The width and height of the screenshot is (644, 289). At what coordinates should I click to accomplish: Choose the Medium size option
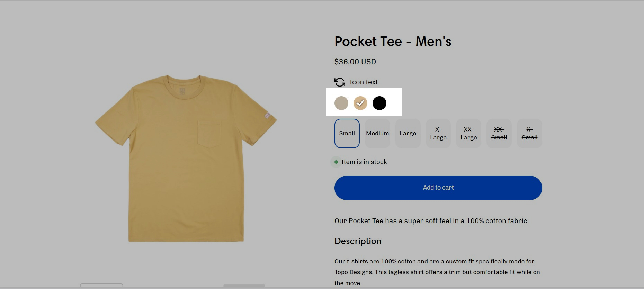point(377,134)
